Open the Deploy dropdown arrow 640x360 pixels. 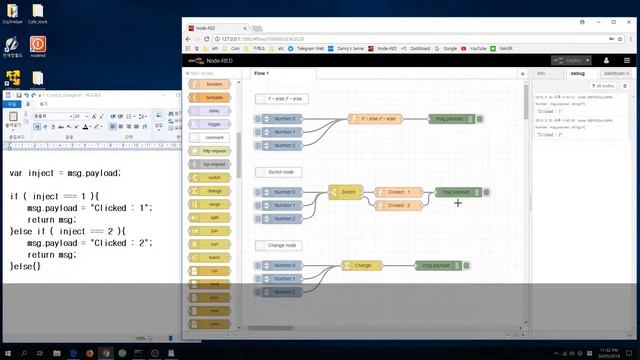(x=587, y=60)
